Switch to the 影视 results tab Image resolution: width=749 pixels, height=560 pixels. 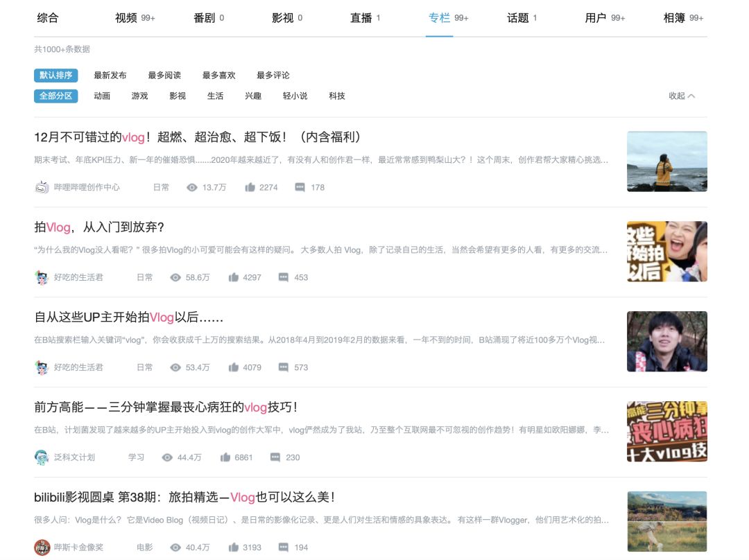[x=287, y=18]
